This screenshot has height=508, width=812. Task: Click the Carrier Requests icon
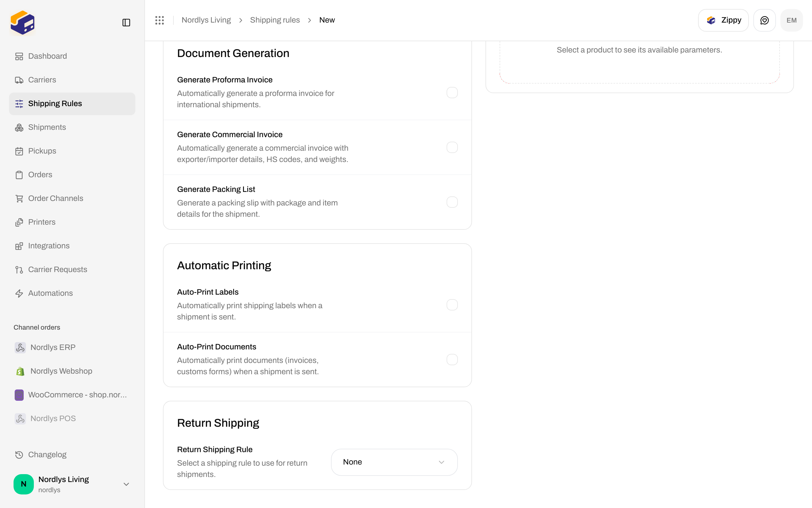pyautogui.click(x=19, y=270)
